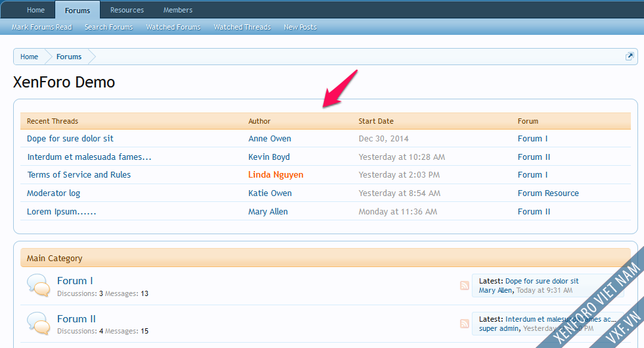Click the 'XenForo Demo' page title

tap(64, 82)
